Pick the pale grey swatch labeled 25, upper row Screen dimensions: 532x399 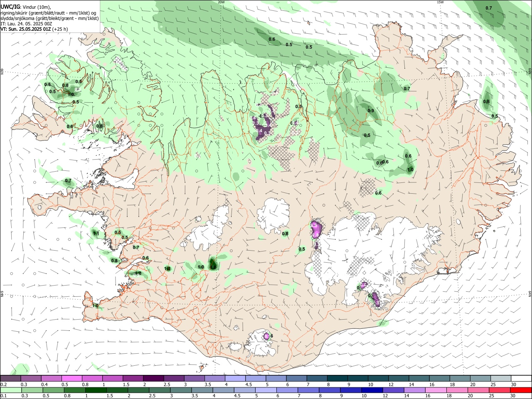(x=500, y=379)
